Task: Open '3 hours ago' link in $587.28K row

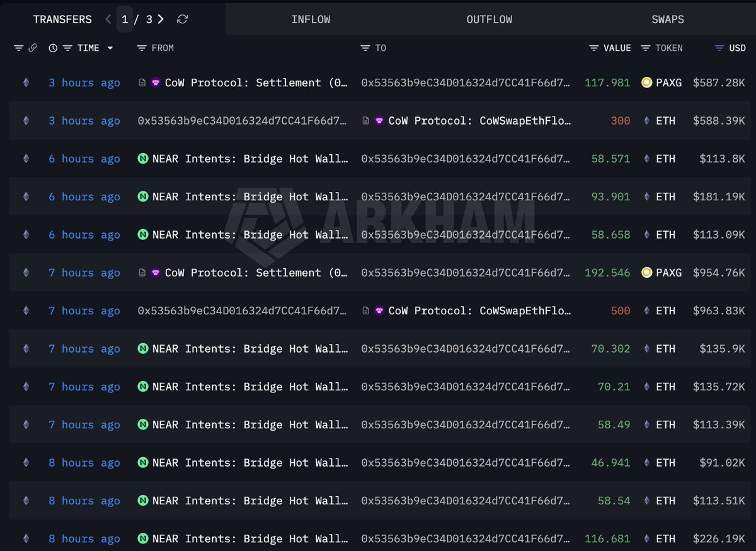Action: (84, 82)
